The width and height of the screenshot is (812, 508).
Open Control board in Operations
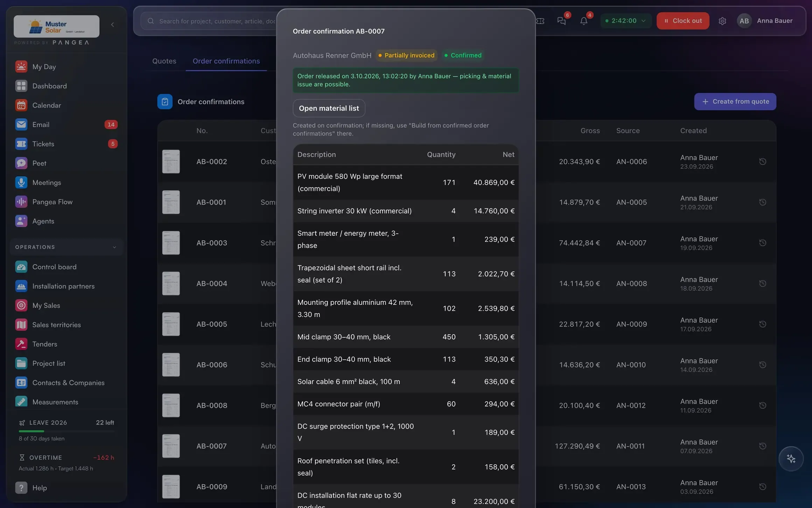point(66,267)
